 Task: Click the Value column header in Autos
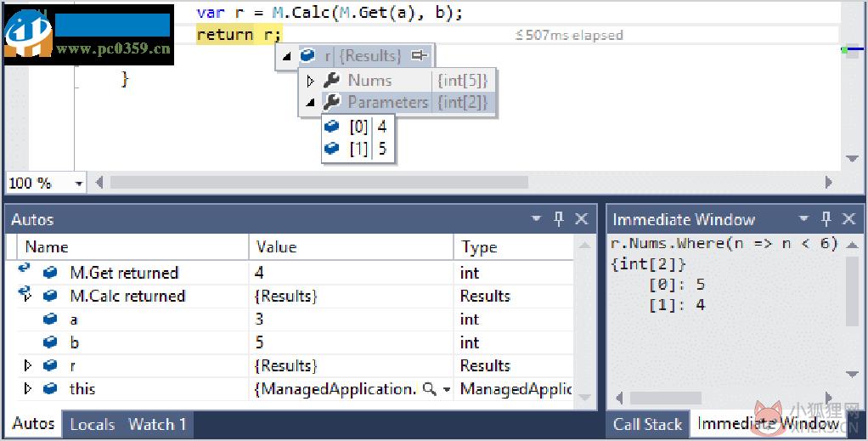(x=351, y=247)
